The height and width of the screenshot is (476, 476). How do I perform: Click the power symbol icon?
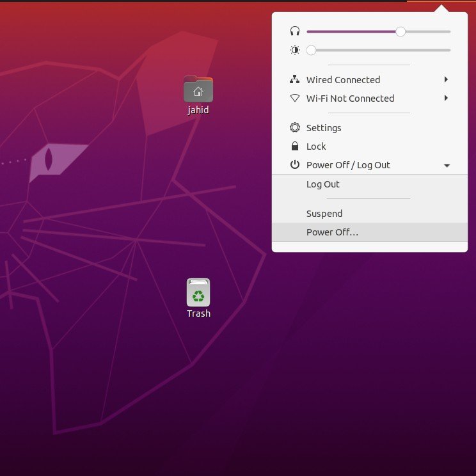tap(295, 164)
